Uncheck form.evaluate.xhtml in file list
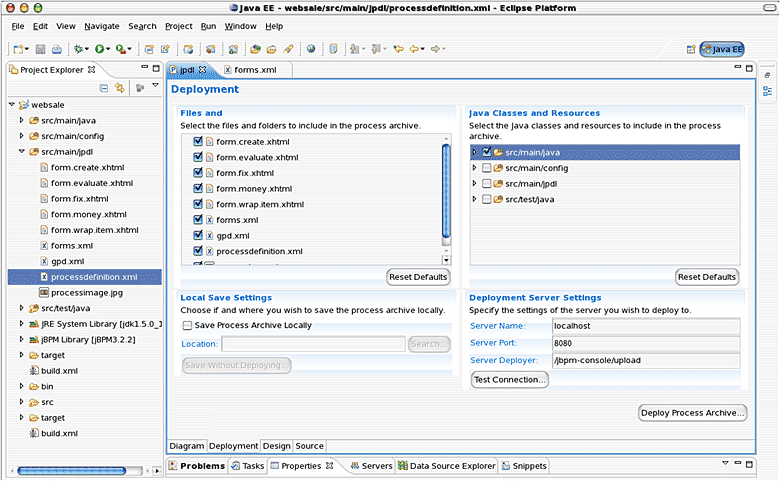 pos(198,157)
